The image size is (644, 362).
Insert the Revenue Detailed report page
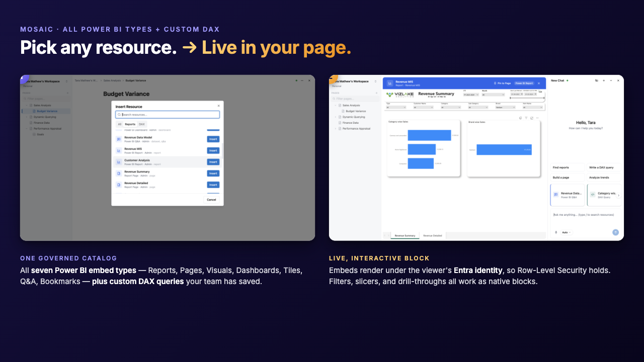tap(213, 185)
